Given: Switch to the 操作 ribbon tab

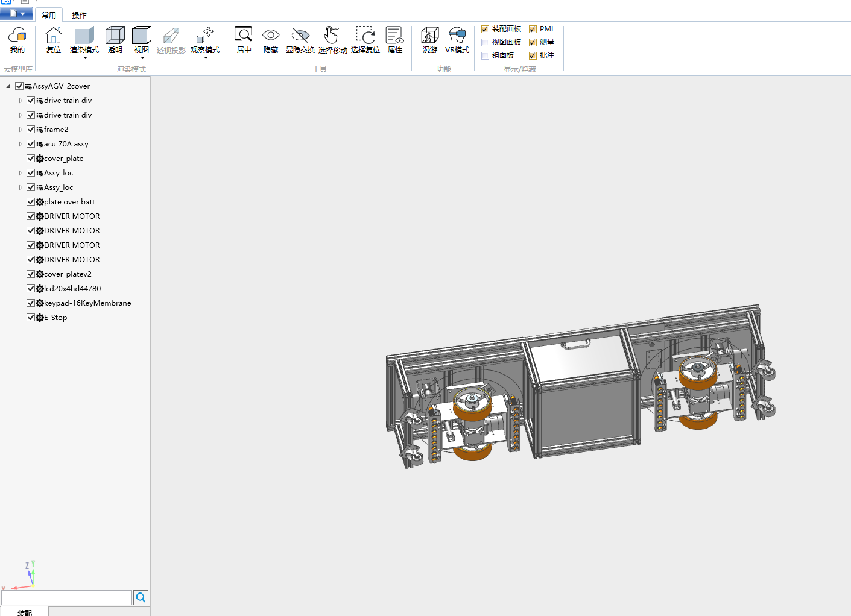Looking at the screenshot, I should click(x=79, y=15).
